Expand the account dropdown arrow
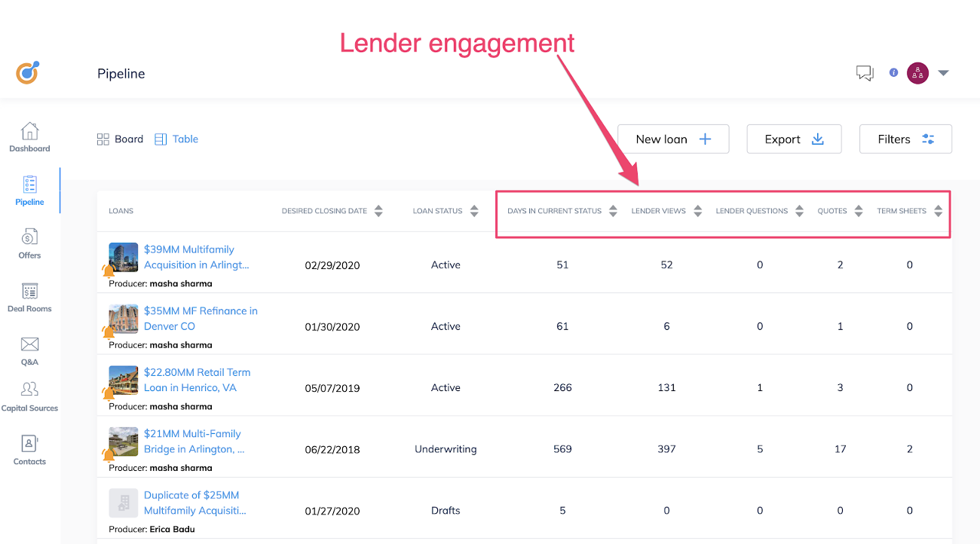 [943, 73]
